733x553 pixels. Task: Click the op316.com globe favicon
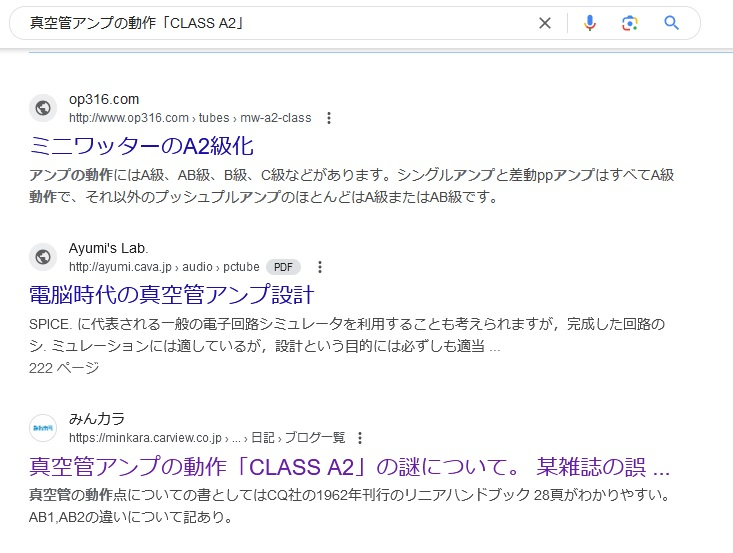[43, 108]
